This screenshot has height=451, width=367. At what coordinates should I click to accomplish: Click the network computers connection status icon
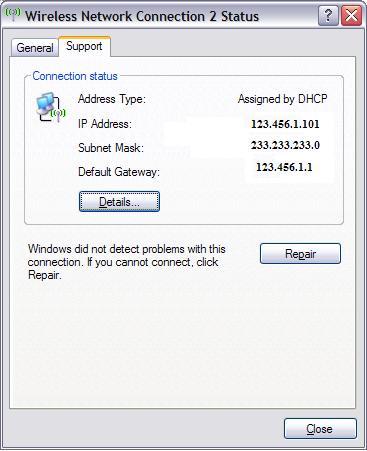click(50, 107)
